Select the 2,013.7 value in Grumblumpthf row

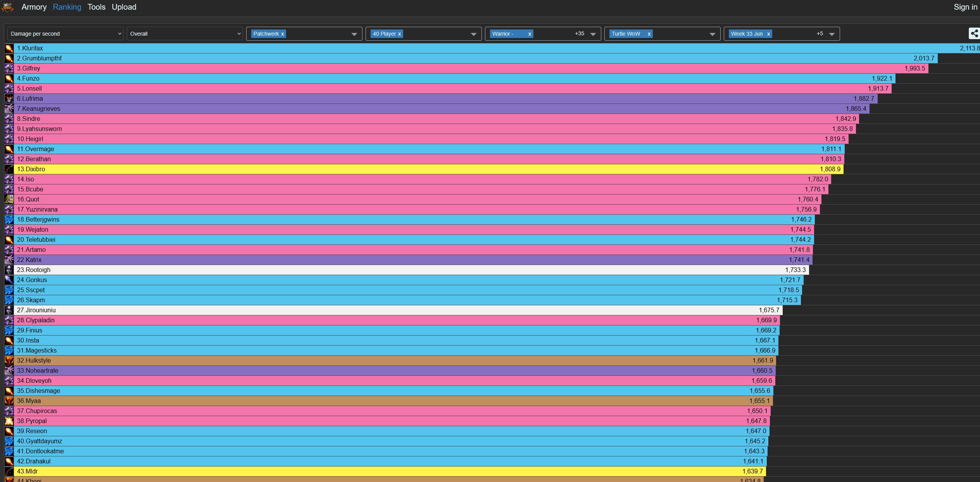pos(924,59)
